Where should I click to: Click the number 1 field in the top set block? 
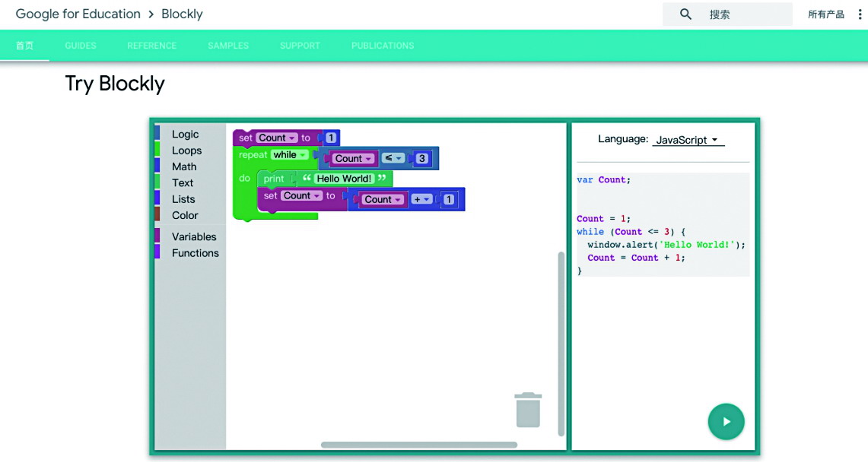[330, 138]
